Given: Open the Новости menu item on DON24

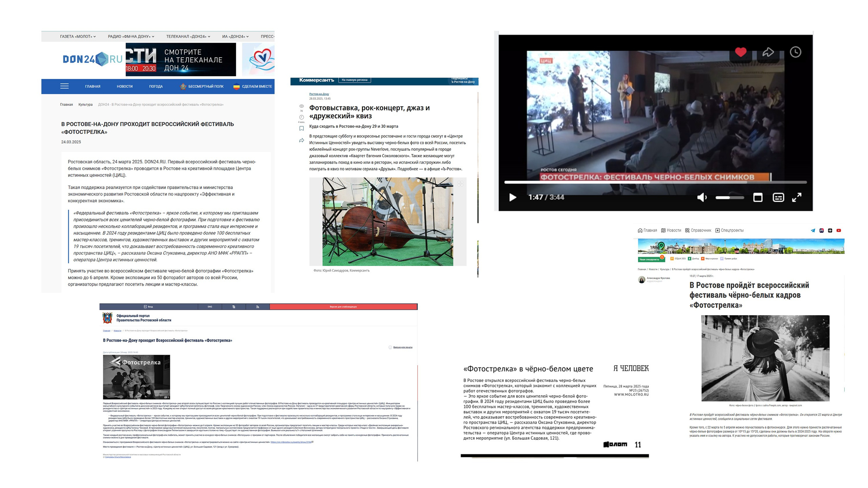Looking at the screenshot, I should (x=124, y=86).
